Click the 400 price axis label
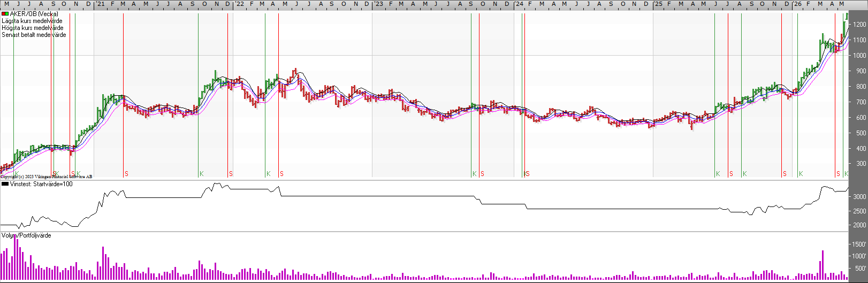 coord(861,149)
